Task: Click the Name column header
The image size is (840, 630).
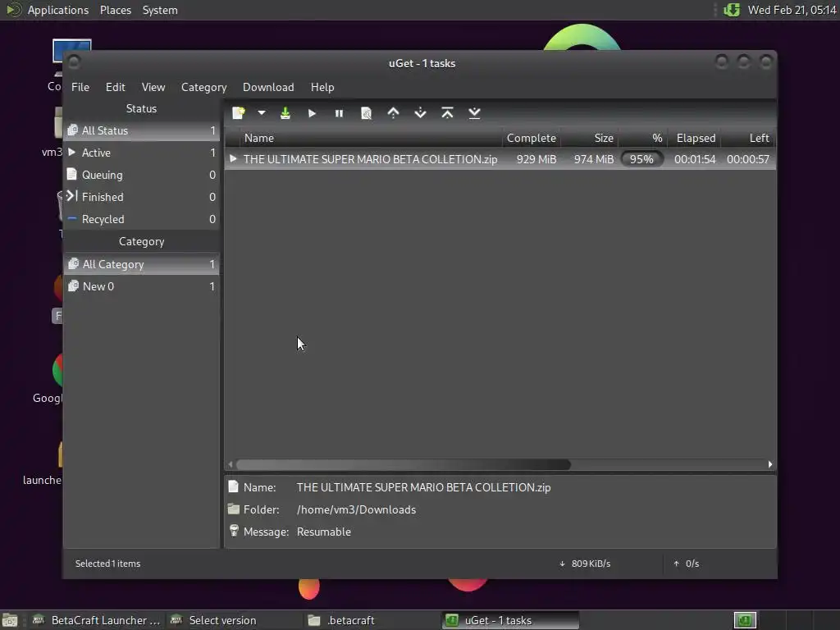Action: click(x=371, y=138)
